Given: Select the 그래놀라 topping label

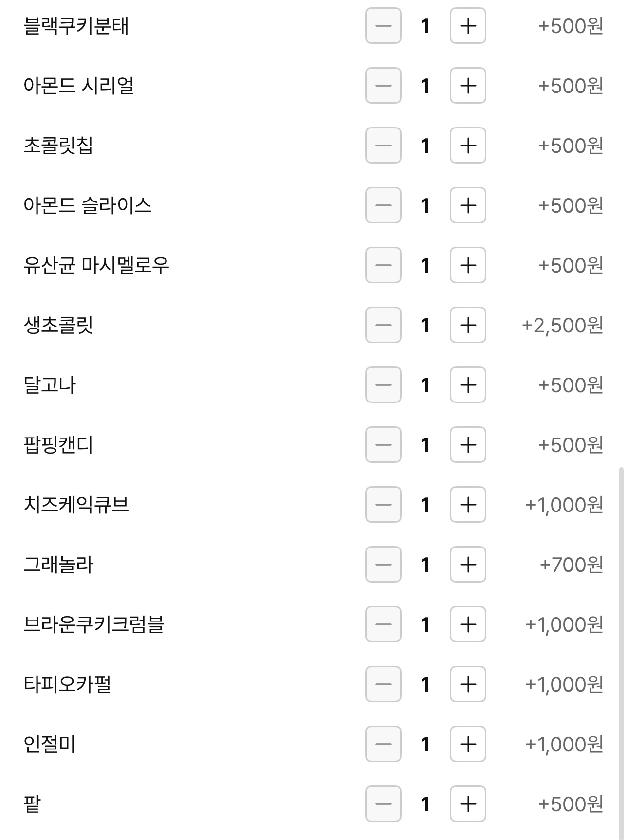Looking at the screenshot, I should (58, 565).
